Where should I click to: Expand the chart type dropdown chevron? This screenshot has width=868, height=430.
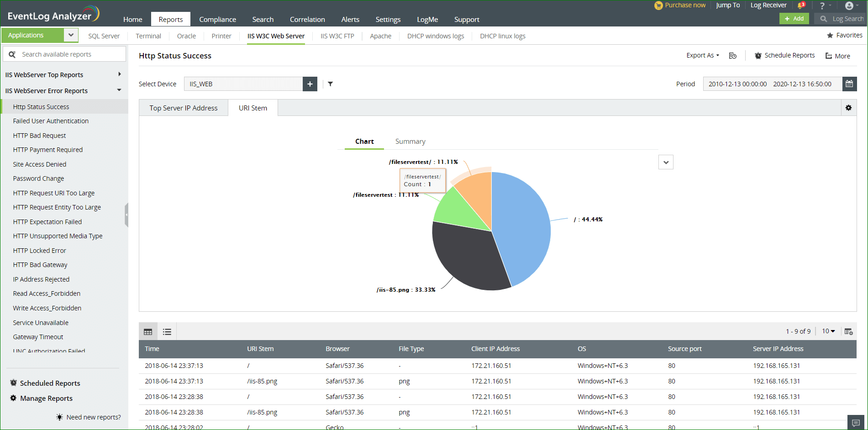[666, 162]
